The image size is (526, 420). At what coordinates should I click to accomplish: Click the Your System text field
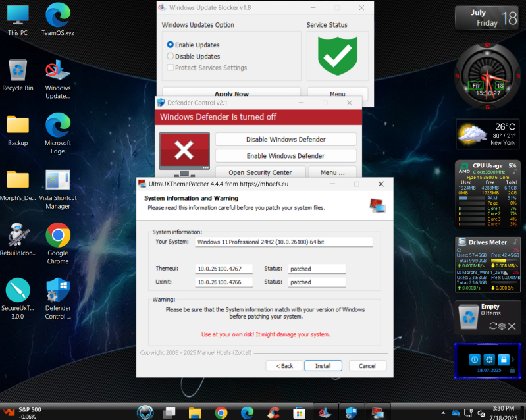(x=284, y=242)
